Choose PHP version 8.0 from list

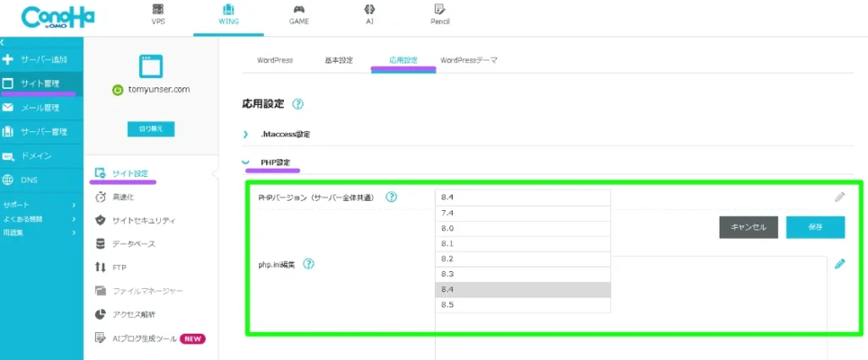point(522,229)
